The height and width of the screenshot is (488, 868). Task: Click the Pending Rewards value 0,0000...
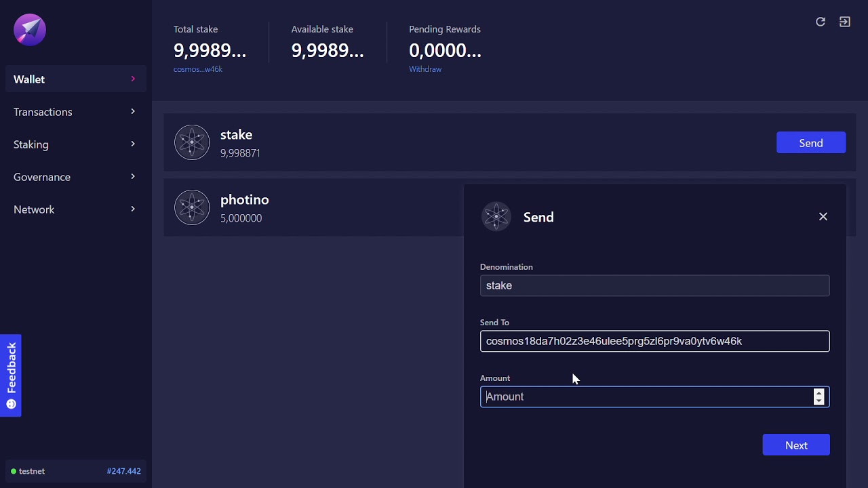click(445, 50)
